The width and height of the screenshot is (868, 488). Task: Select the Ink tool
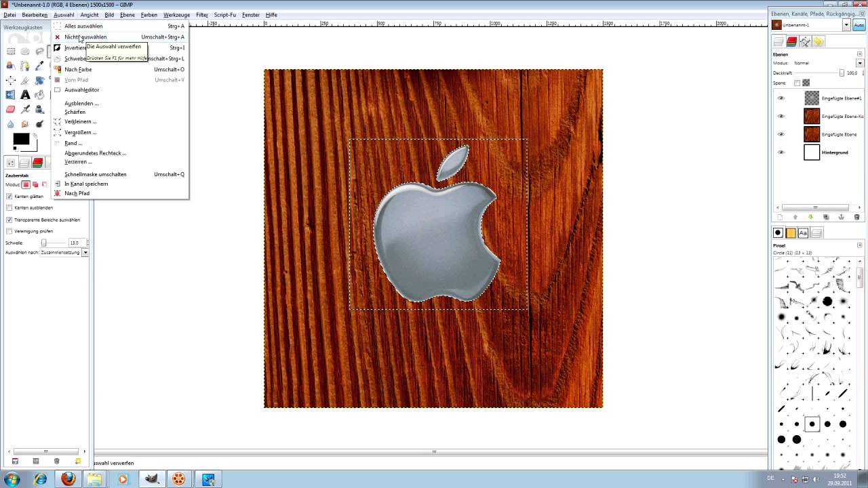tap(39, 108)
